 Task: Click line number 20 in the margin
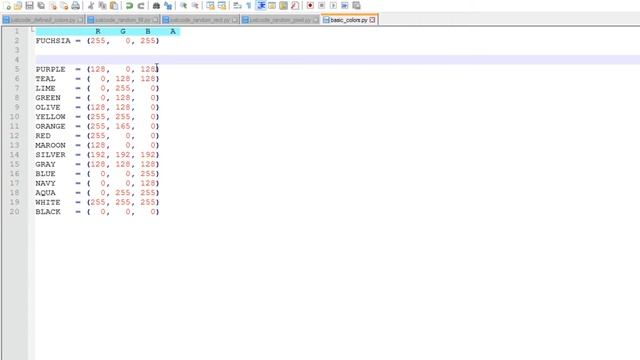[x=14, y=211]
